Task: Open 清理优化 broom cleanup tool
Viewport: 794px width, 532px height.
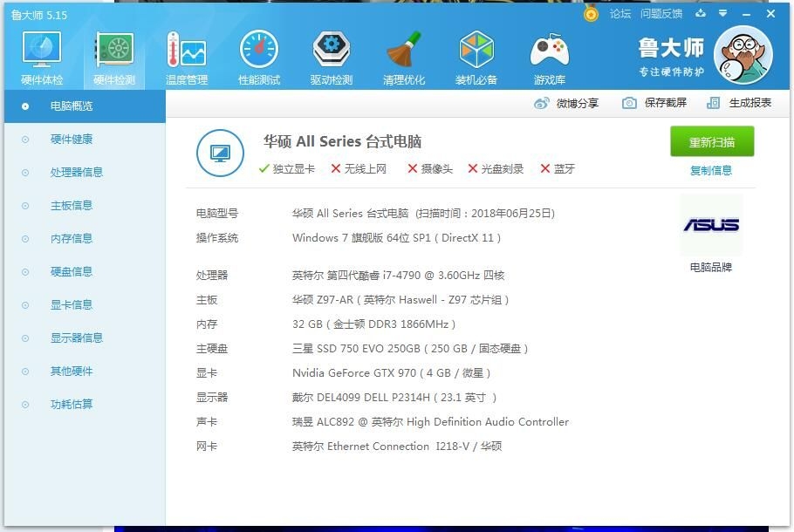Action: coord(404,58)
